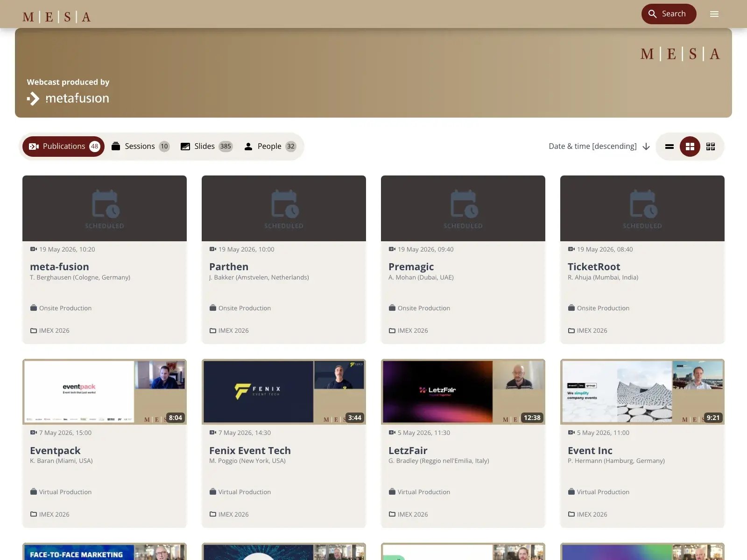This screenshot has height=560, width=747.
Task: Open the Slides tab
Action: point(206,147)
